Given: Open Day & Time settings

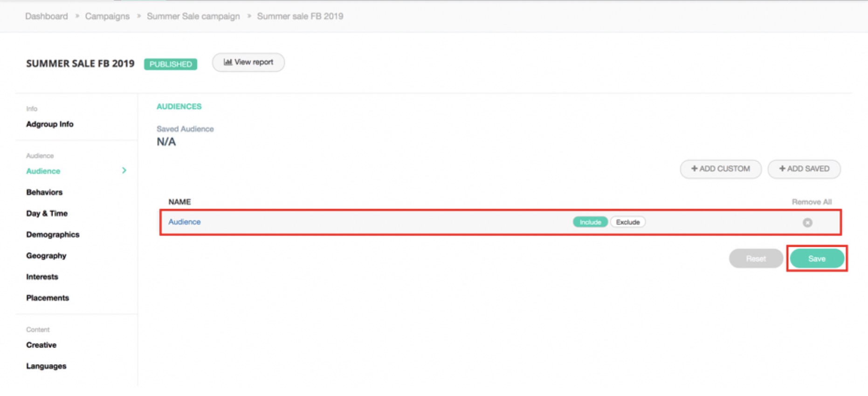Looking at the screenshot, I should (47, 213).
